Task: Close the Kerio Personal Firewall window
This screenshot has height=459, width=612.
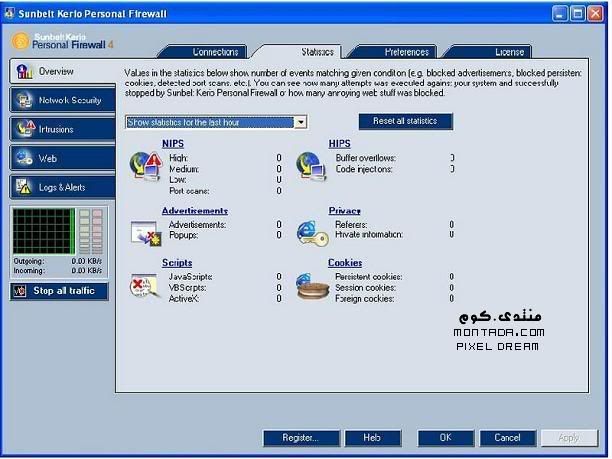Action: pyautogui.click(x=595, y=14)
